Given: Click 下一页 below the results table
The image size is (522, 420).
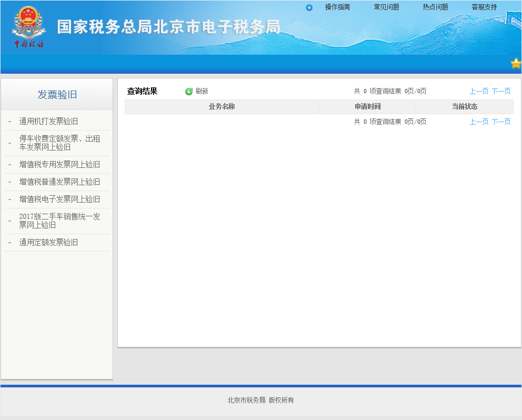Looking at the screenshot, I should [x=501, y=122].
